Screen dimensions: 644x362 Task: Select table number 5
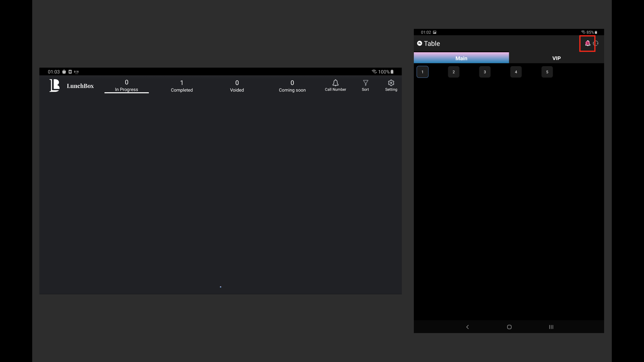click(x=547, y=72)
